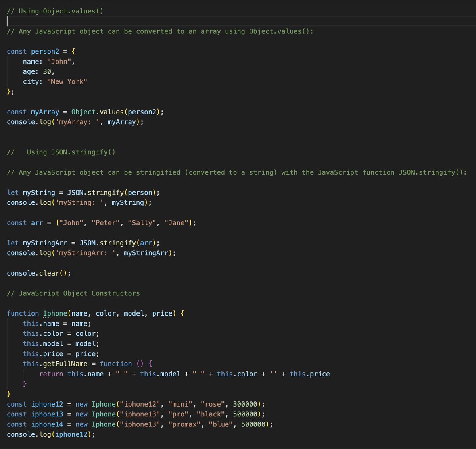Click the 'console.clear();' line
The width and height of the screenshot is (476, 449).
click(39, 273)
